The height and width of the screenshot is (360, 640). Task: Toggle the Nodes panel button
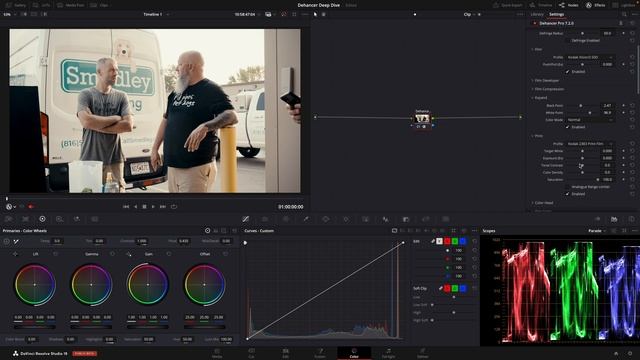coord(569,5)
